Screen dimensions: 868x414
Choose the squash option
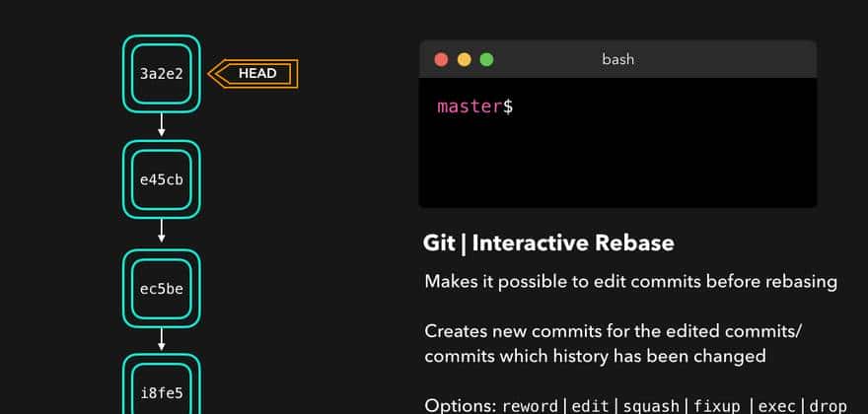coord(653,405)
